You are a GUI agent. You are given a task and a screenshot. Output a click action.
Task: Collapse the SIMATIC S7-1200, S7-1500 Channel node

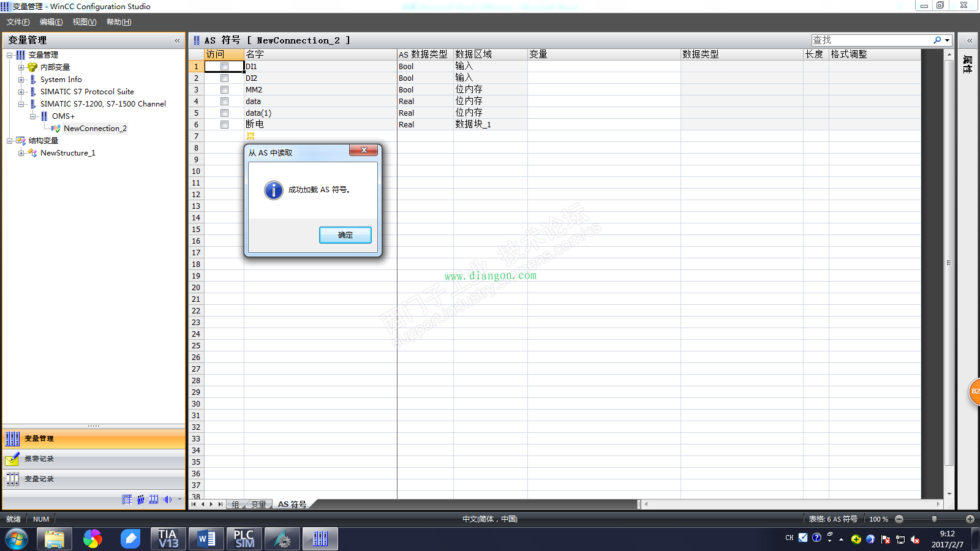point(21,104)
